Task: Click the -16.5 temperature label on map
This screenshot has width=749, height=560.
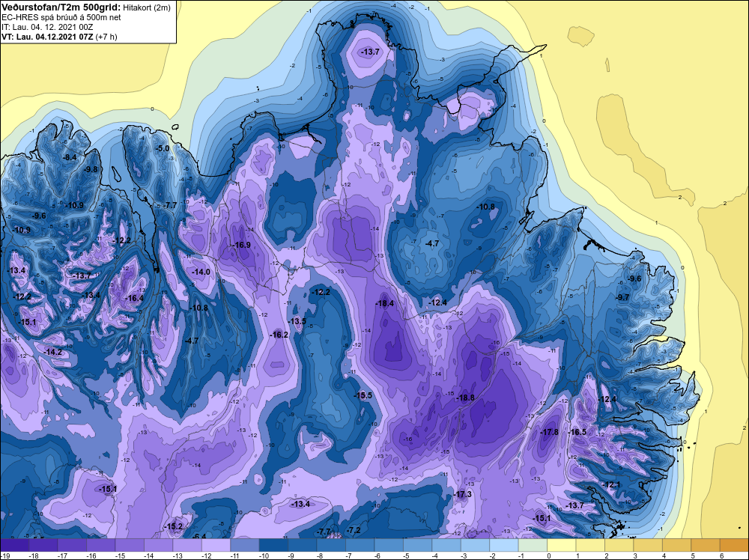Action: pyautogui.click(x=577, y=432)
